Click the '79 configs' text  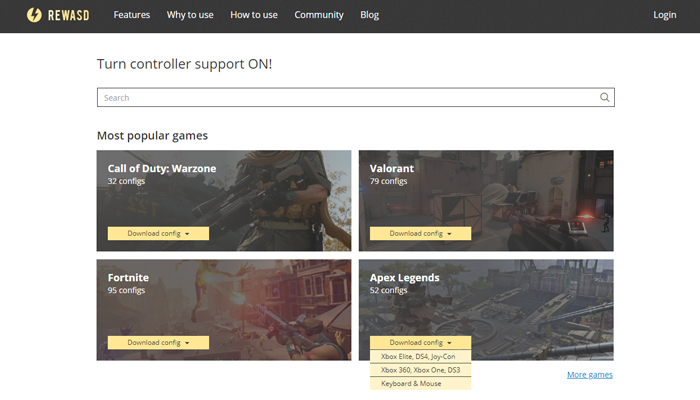(388, 181)
